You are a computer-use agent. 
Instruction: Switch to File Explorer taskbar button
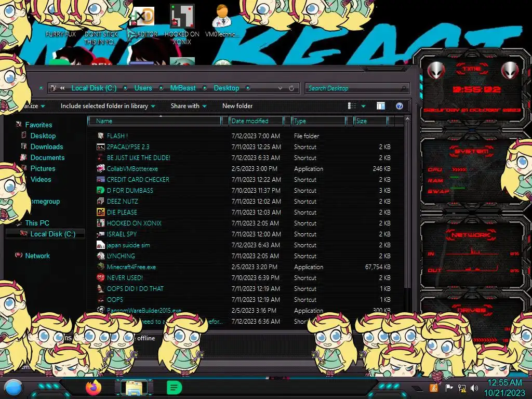[134, 388]
